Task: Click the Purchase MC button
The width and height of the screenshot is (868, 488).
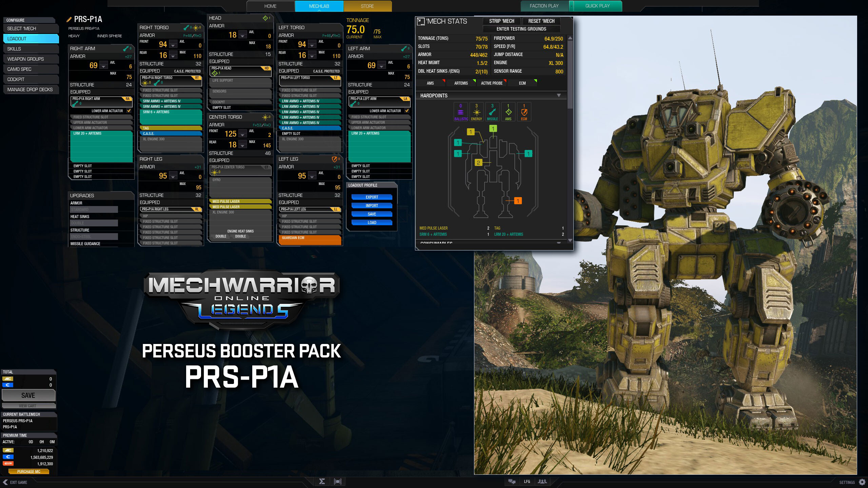Action: tap(29, 472)
